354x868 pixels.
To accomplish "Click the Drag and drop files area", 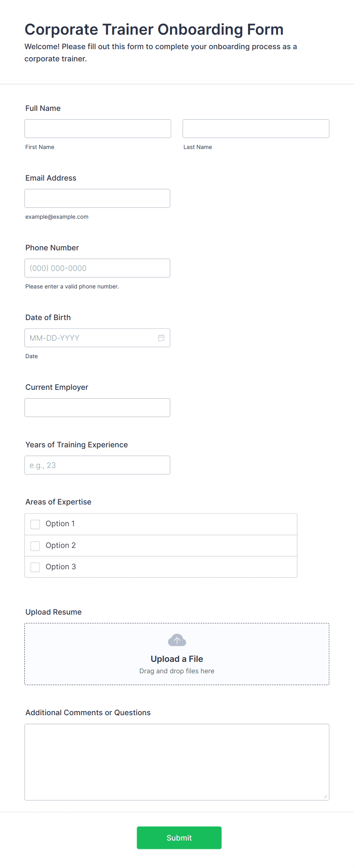I will pyautogui.click(x=177, y=654).
